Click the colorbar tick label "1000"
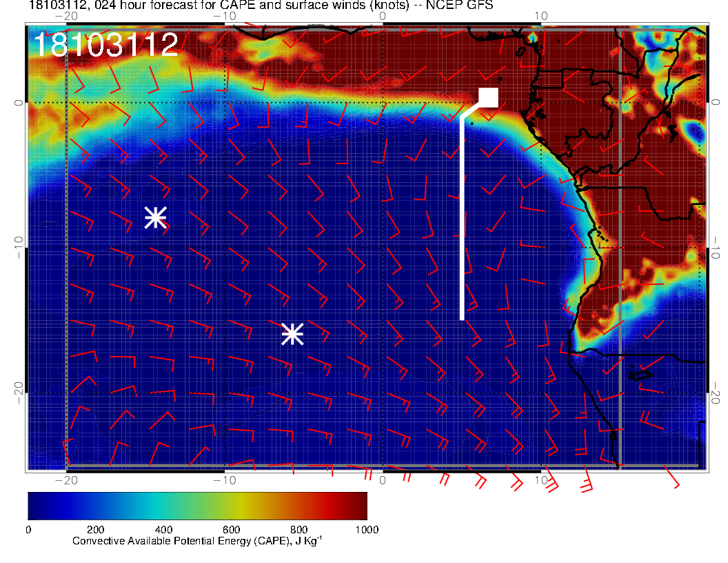This screenshot has width=728, height=563. point(367,530)
